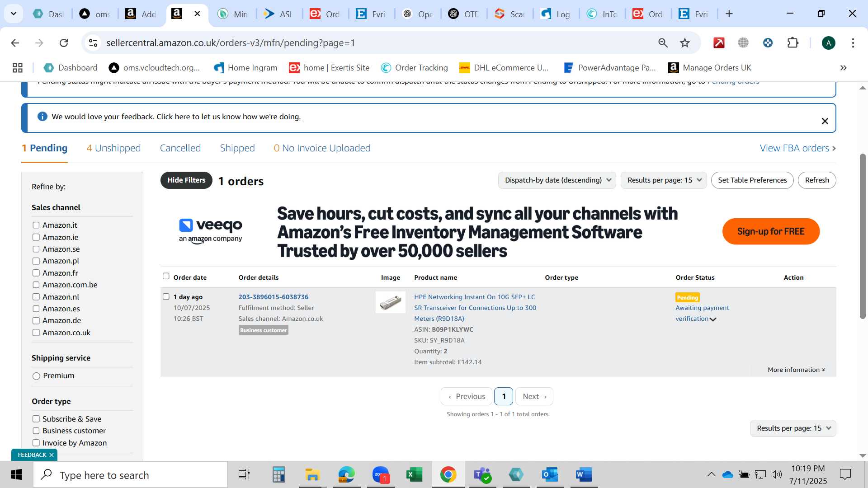Open the site information icon in address bar
This screenshot has height=488, width=868.
click(93, 43)
